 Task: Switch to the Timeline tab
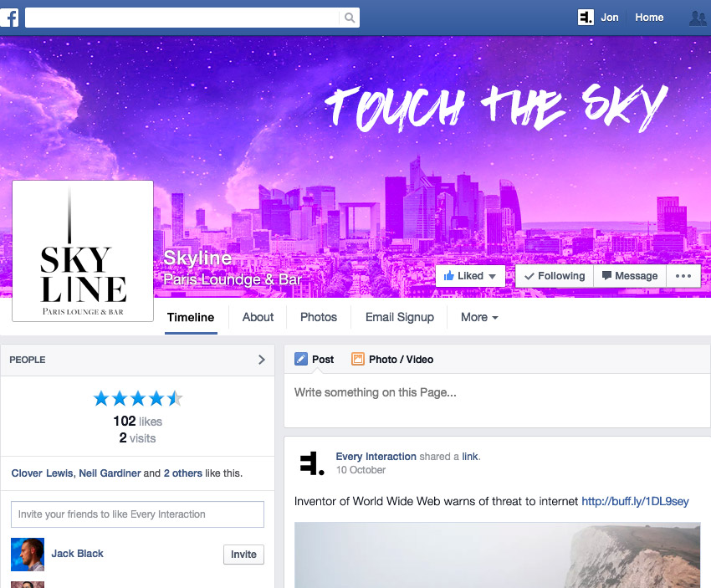point(191,317)
